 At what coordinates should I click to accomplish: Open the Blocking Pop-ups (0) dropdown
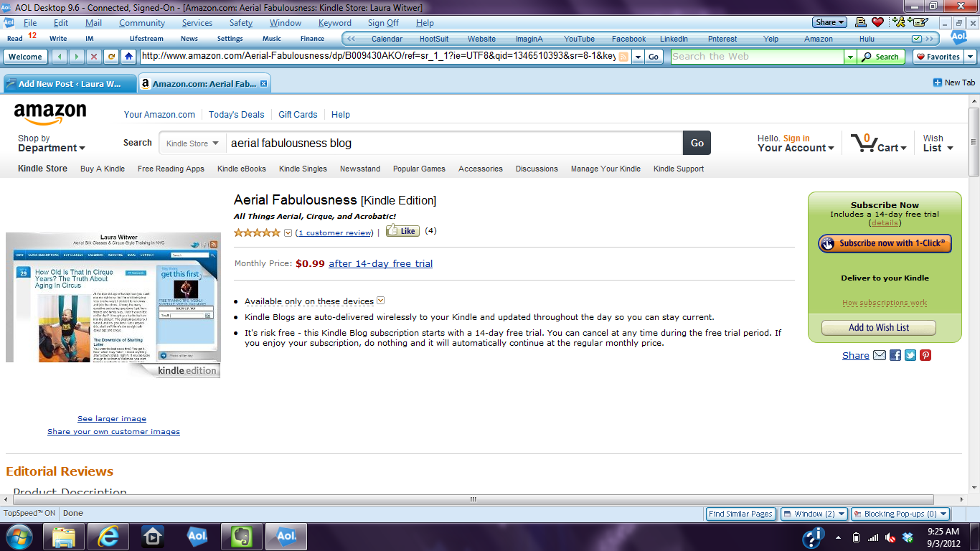point(900,514)
